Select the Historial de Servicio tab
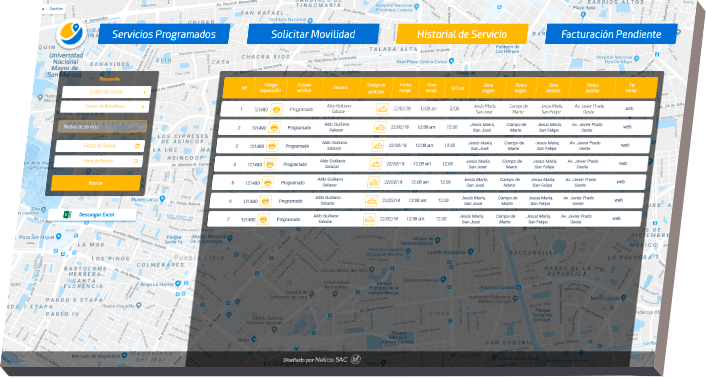The image size is (706, 378). click(462, 34)
